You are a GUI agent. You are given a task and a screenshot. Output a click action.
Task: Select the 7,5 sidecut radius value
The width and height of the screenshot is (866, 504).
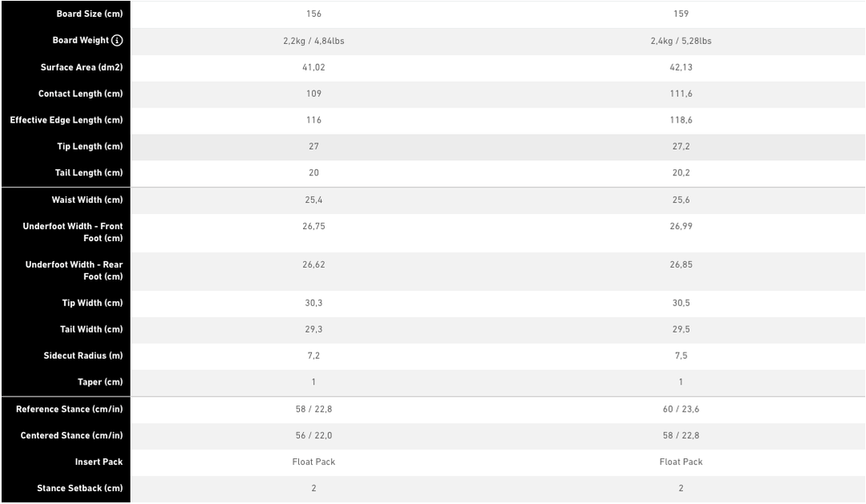[x=681, y=356]
